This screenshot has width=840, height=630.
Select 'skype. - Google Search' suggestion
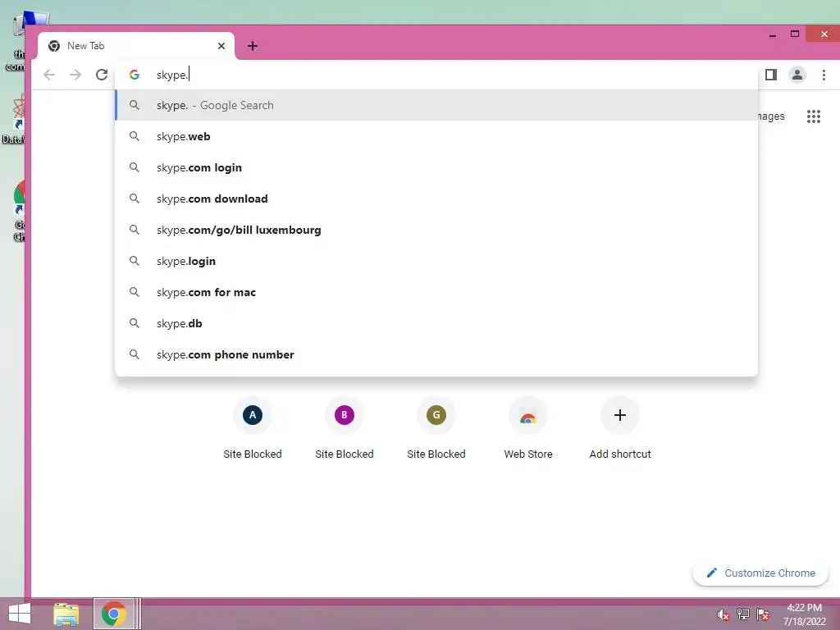(436, 106)
